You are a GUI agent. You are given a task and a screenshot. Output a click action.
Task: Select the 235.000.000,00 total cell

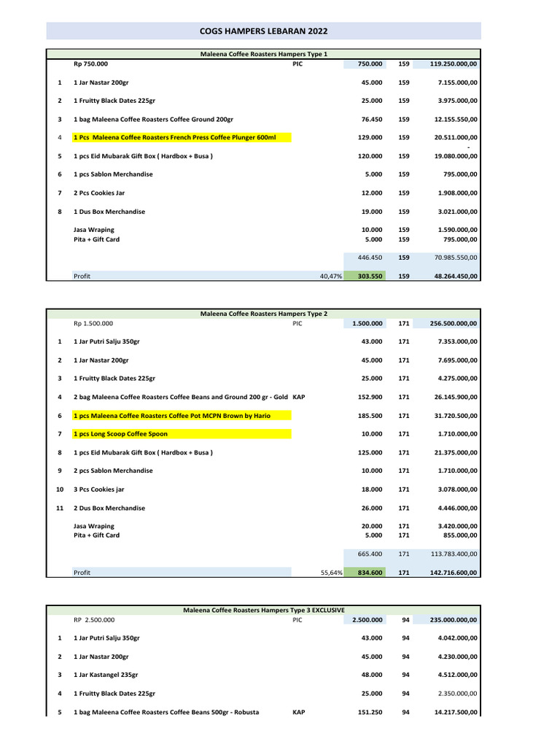click(x=446, y=620)
